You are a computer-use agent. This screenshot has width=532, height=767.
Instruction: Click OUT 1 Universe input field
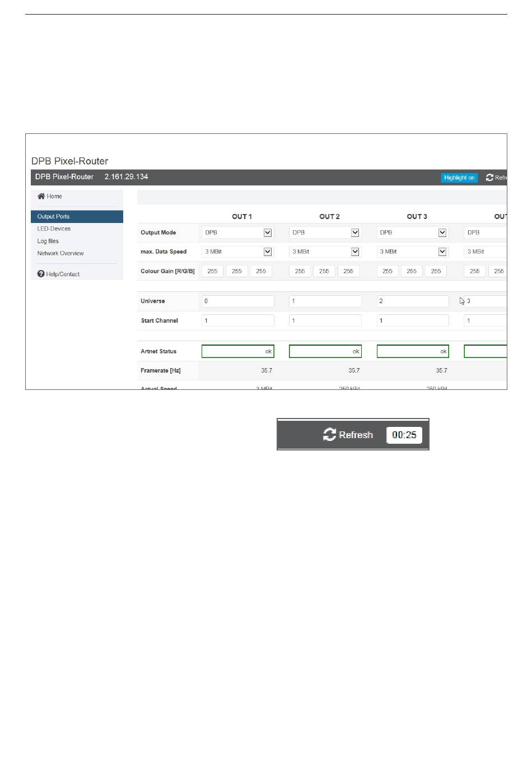point(238,301)
